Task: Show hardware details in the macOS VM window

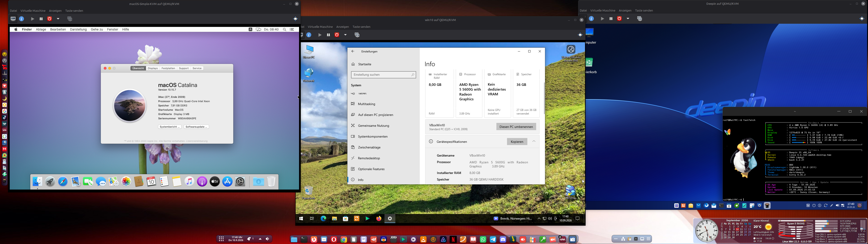Action: (21, 19)
